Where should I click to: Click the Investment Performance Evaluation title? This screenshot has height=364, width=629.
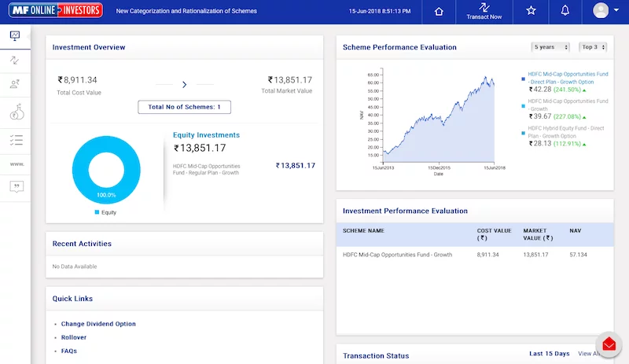(x=405, y=211)
